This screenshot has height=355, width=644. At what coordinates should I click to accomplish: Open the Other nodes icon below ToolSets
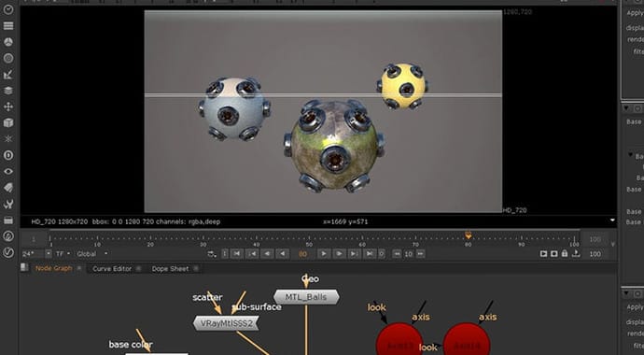(8, 220)
